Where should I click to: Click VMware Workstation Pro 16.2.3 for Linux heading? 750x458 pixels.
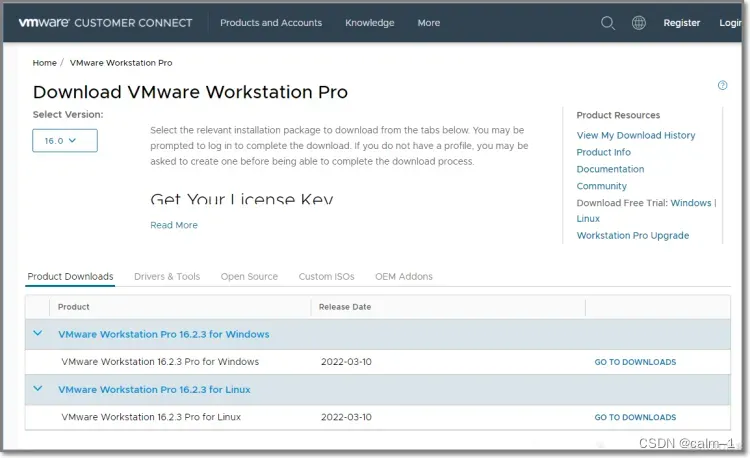pos(154,390)
